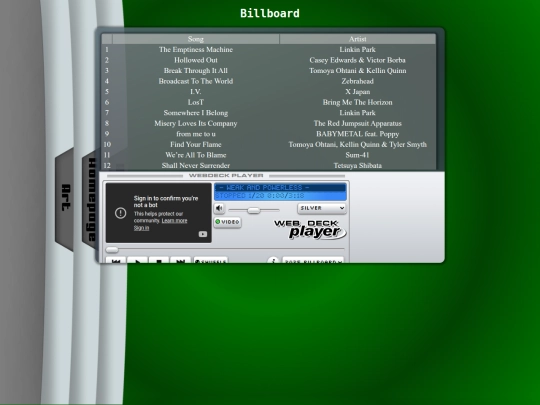This screenshot has width=540, height=405.
Task: Click the Learn more link
Action: click(x=174, y=221)
